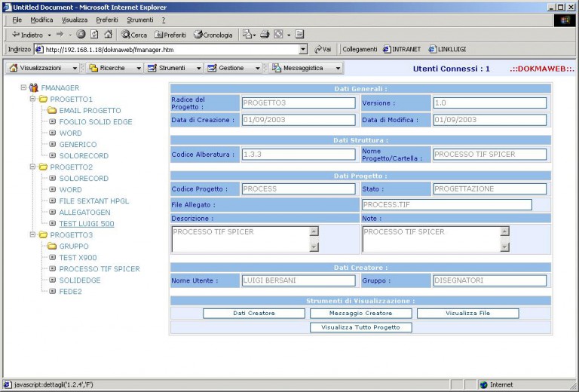
Task: Open the Modifica menu
Action: click(41, 20)
